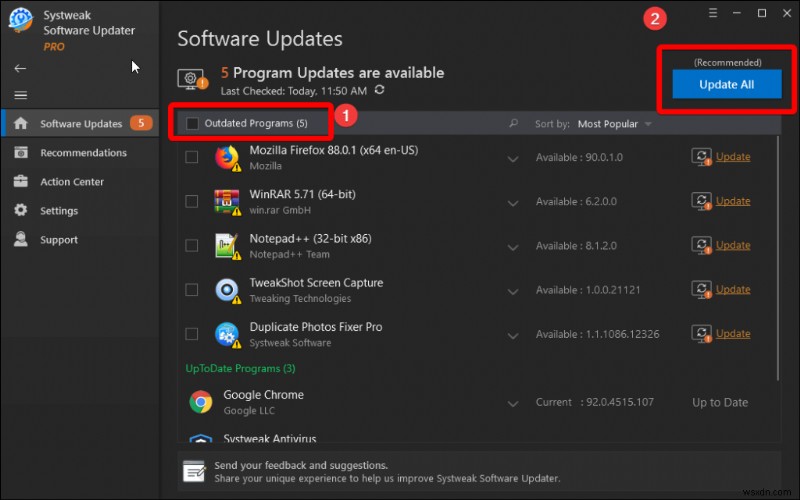Click the program list vertical scrollbar
The height and width of the screenshot is (500, 800).
click(778, 258)
